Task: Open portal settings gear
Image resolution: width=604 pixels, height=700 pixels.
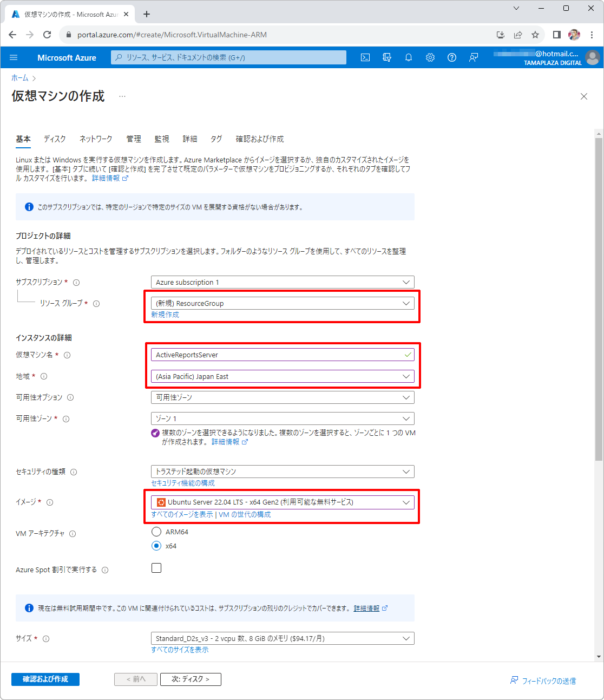Action: point(430,57)
